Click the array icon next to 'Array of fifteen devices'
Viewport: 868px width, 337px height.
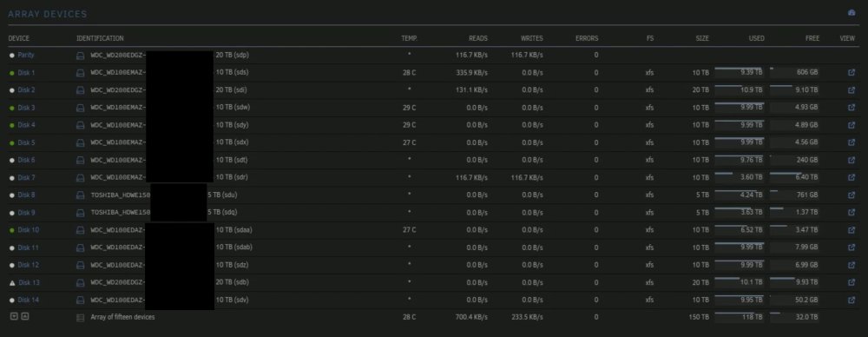click(x=80, y=318)
